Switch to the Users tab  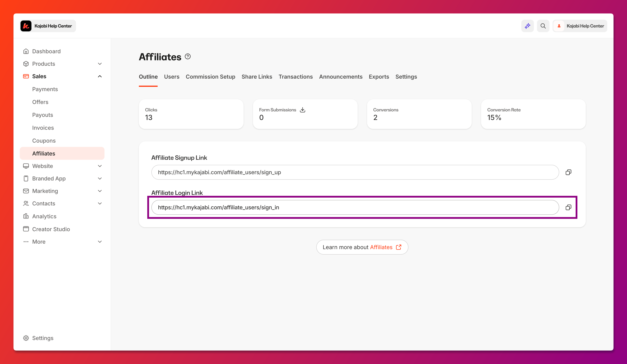[172, 77]
